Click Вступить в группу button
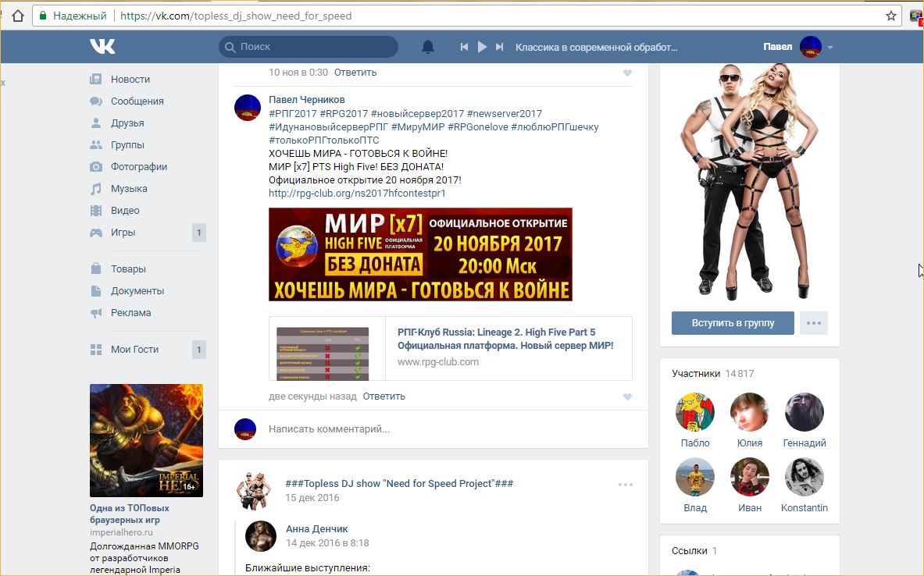 coord(733,323)
